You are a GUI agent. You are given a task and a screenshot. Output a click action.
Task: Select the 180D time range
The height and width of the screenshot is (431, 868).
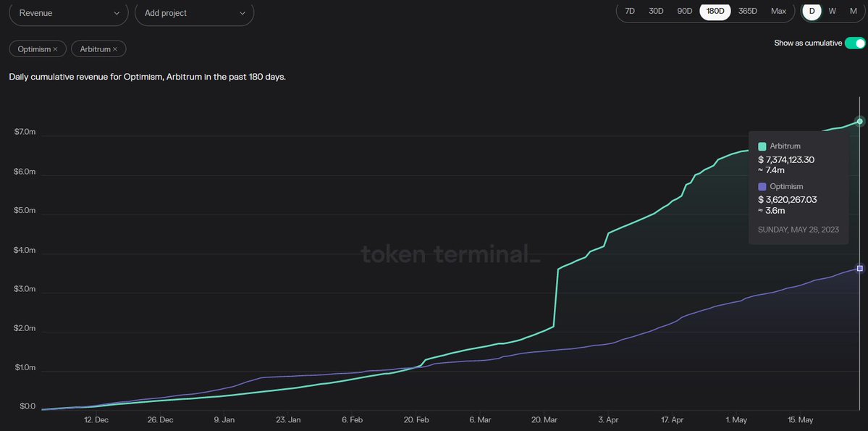[715, 11]
